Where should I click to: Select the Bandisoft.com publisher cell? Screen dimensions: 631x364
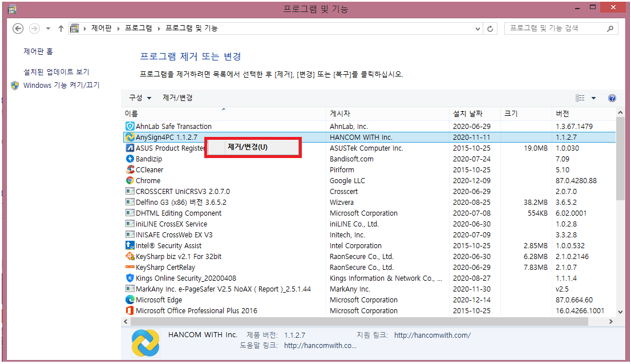click(x=351, y=159)
